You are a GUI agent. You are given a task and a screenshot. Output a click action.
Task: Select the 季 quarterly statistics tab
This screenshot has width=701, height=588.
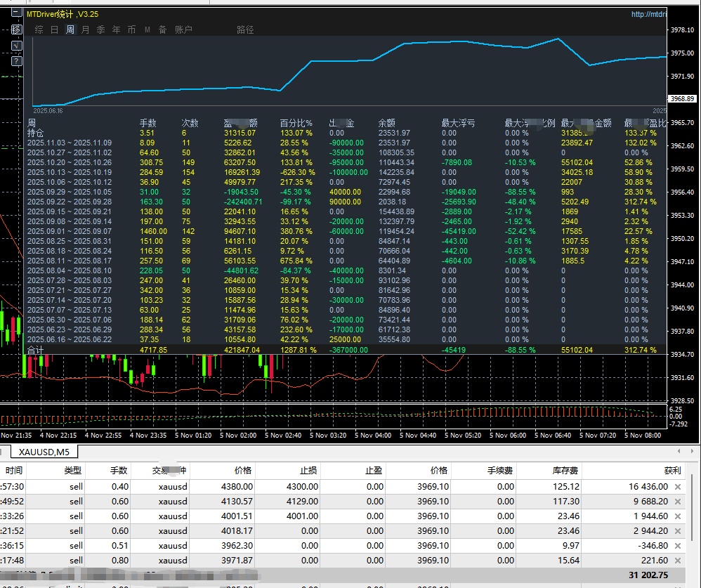coord(100,30)
